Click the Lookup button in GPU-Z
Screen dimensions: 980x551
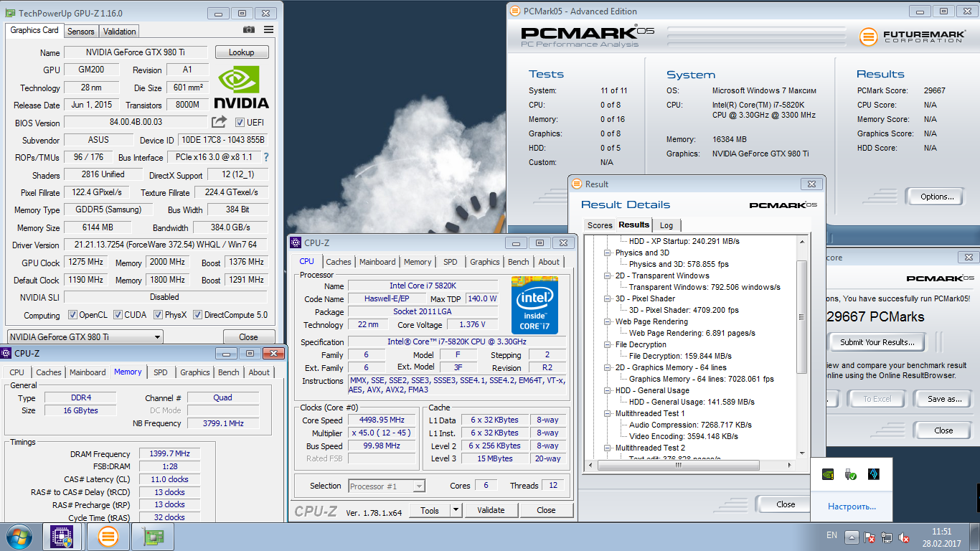pyautogui.click(x=241, y=52)
